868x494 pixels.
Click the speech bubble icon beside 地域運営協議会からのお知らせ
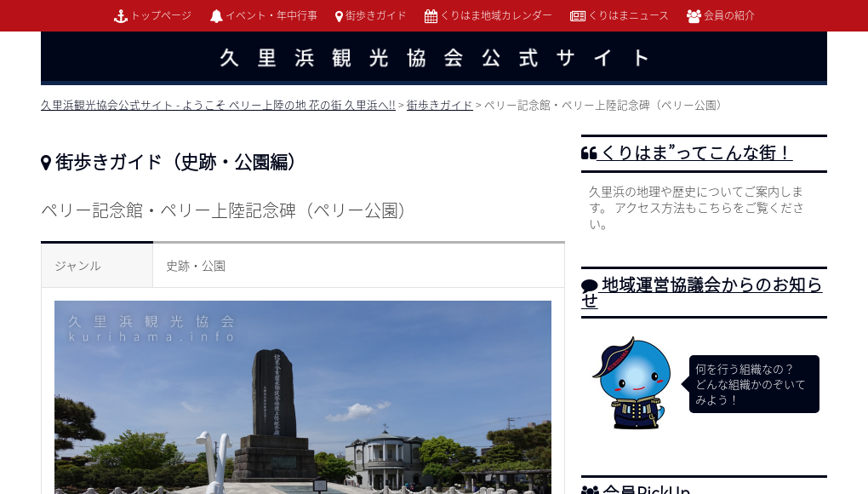pos(590,284)
